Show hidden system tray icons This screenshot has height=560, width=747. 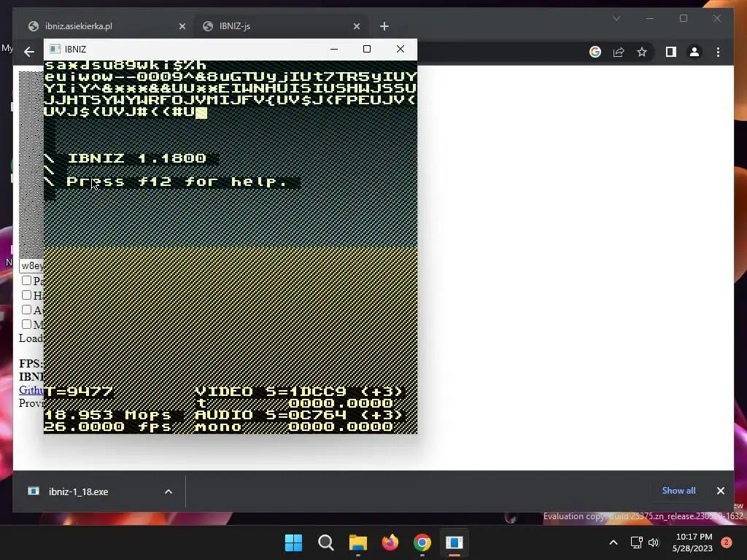click(x=614, y=542)
